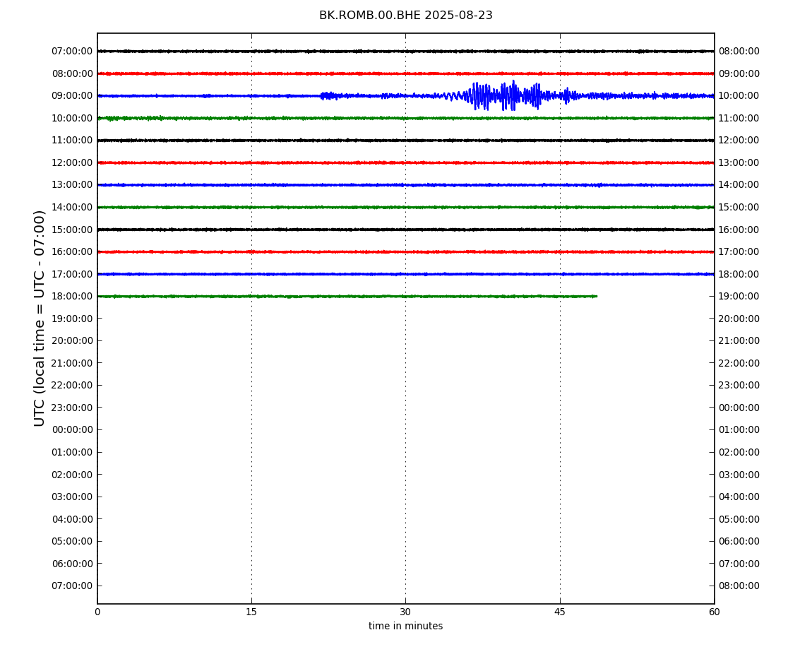Click left-axis start time label 00:00:00
Image resolution: width=812 pixels, height=671 pixels.
72,430
